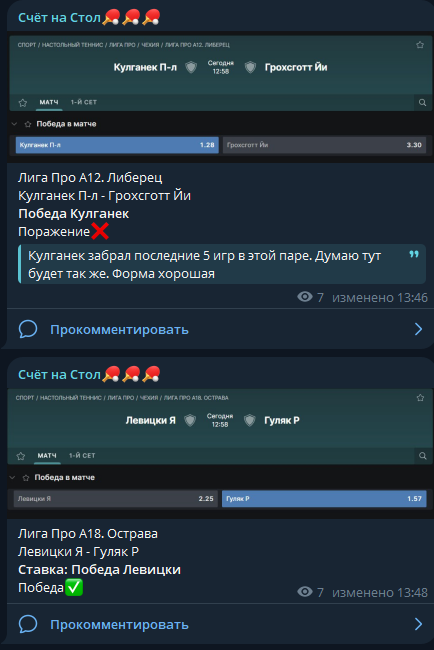
Task: Click team shield beside Гуляк Р
Action: tap(250, 420)
